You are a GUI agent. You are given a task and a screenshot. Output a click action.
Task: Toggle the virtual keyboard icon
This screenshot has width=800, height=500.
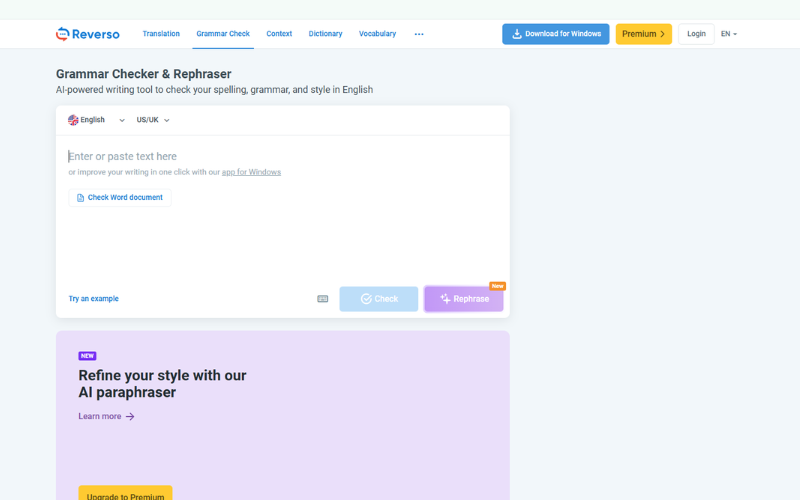tap(322, 299)
